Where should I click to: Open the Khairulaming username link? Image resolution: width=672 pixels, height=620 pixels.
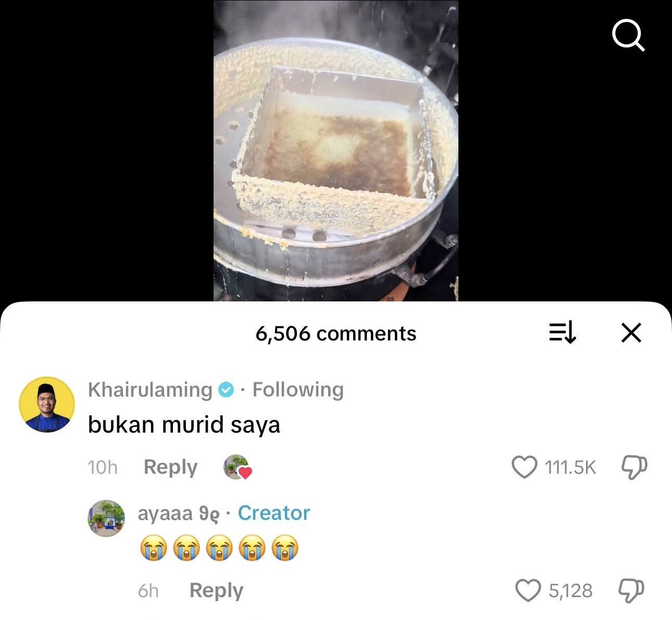150,389
